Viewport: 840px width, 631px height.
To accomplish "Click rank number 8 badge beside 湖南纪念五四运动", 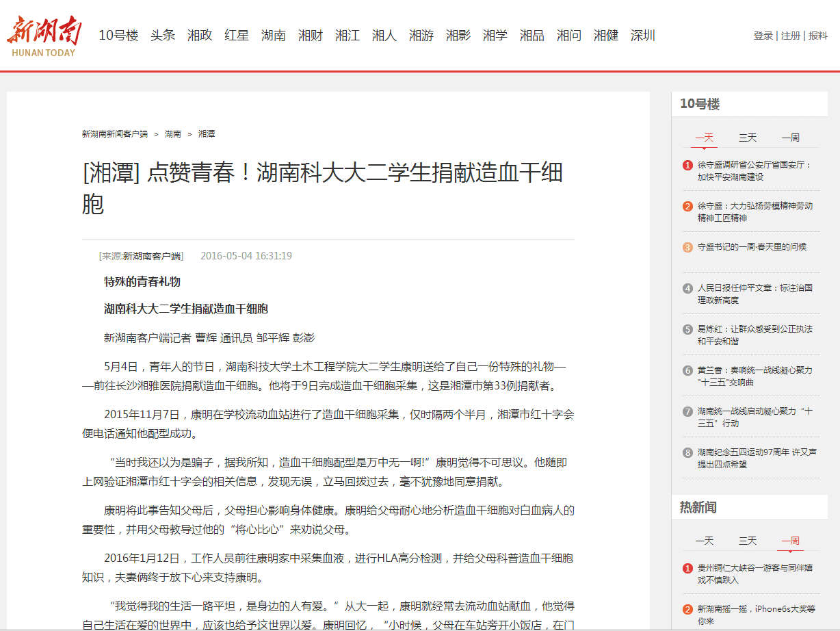I will 687,452.
